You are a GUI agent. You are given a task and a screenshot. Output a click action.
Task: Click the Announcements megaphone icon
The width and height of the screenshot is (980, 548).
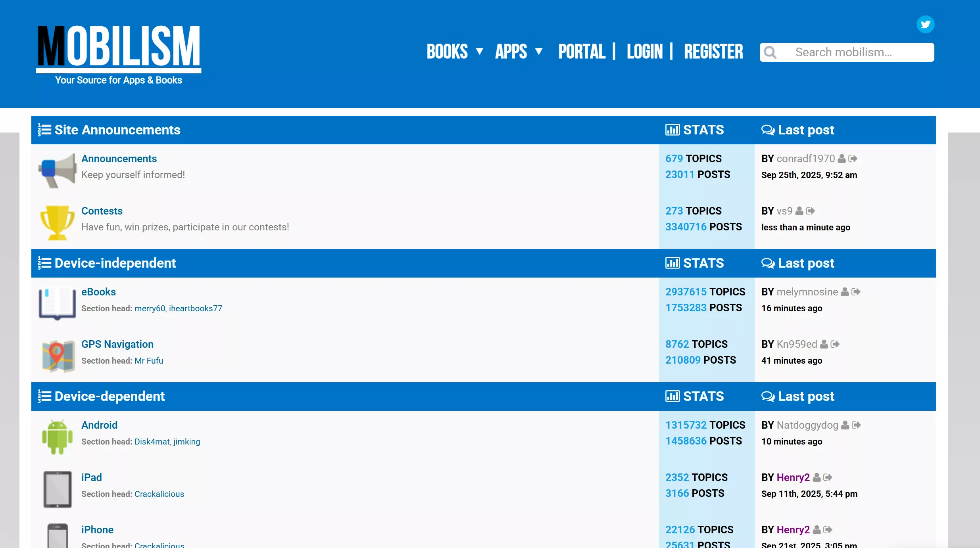click(x=58, y=171)
